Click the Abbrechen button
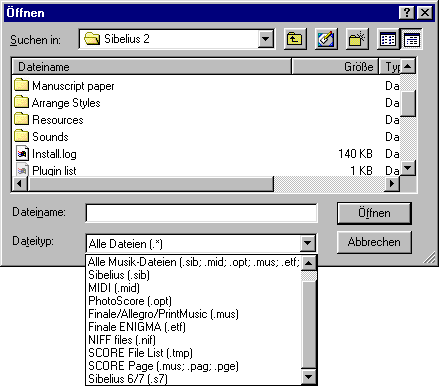This screenshot has width=439, height=387. [x=374, y=242]
